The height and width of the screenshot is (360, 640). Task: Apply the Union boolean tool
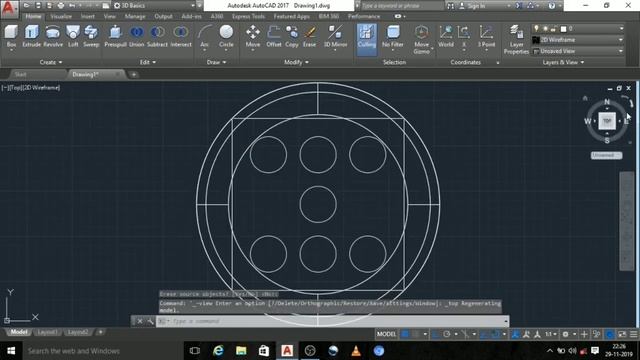point(136,36)
